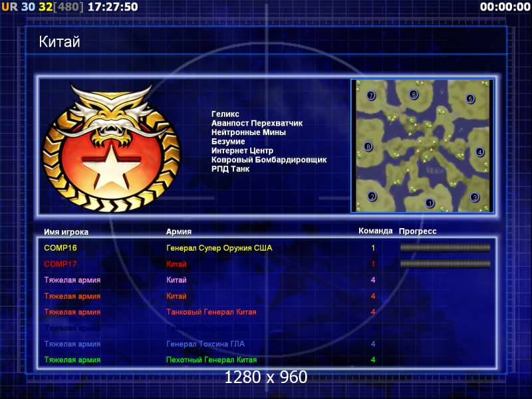The image size is (532, 399).
Task: Click the Ковровый Бомбардировщик entry
Action: (x=269, y=160)
